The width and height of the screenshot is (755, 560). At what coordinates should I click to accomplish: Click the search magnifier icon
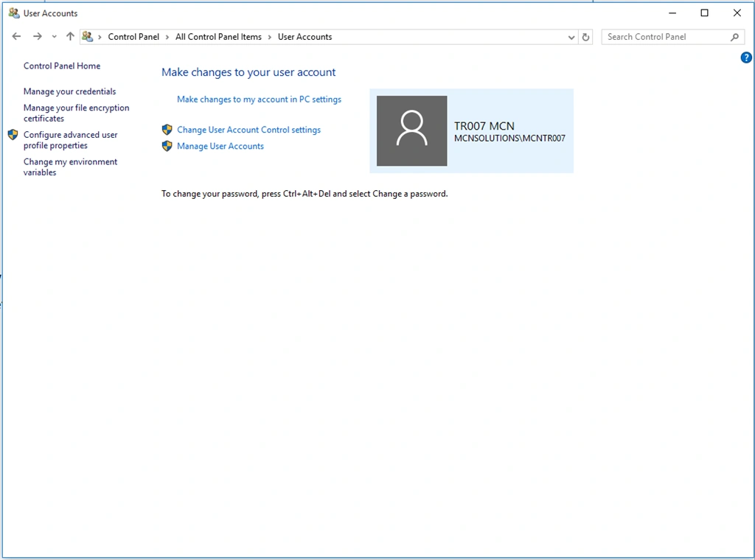(734, 37)
